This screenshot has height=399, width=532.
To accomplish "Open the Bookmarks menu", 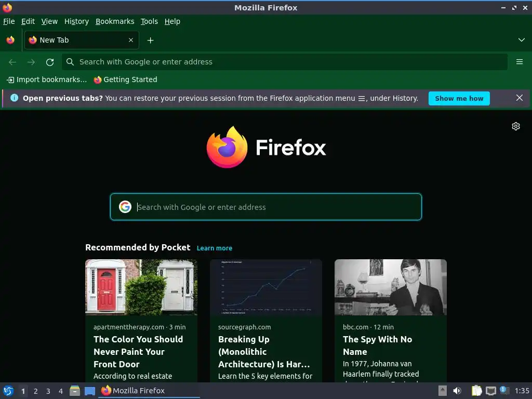I will 115,21.
